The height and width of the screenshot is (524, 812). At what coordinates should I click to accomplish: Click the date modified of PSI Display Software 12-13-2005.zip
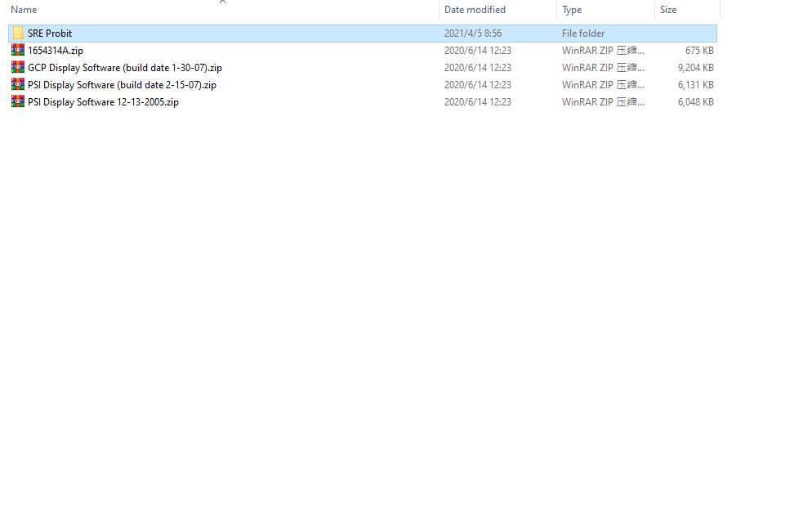click(x=477, y=102)
